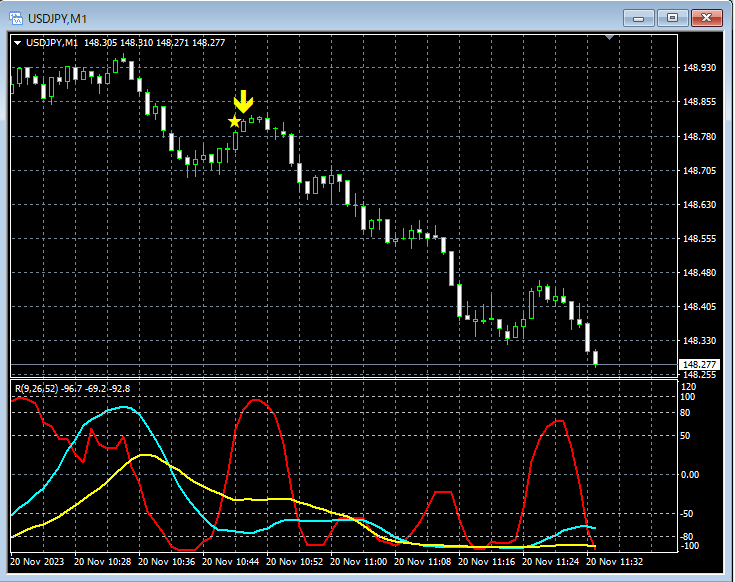Click the 20 Nov 10:44 time label
The width and height of the screenshot is (735, 582).
pos(230,561)
